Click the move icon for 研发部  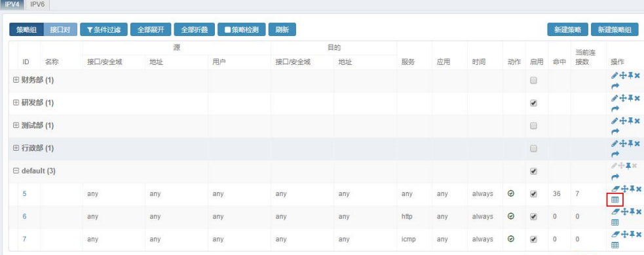(622, 98)
